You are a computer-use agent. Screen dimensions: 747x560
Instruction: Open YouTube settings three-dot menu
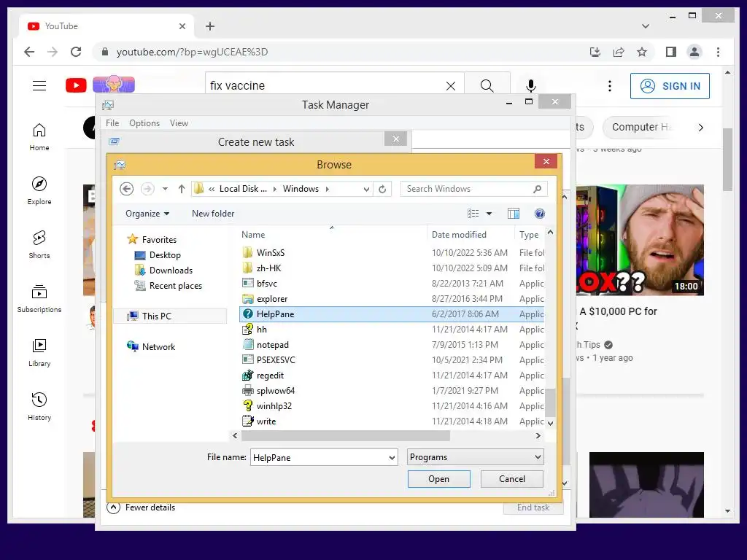pos(609,86)
